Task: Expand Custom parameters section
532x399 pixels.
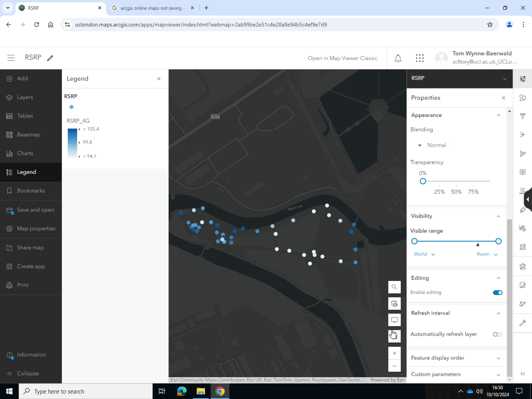Action: (x=456, y=374)
